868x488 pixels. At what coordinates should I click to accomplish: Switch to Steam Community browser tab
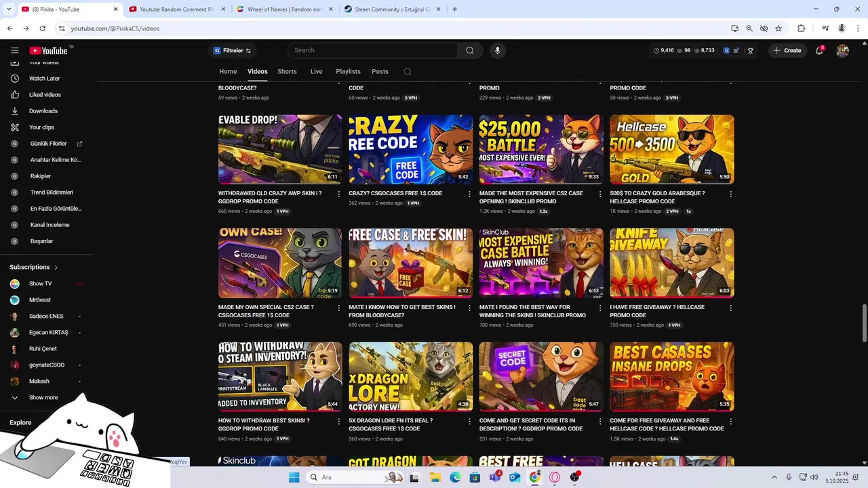tap(391, 9)
